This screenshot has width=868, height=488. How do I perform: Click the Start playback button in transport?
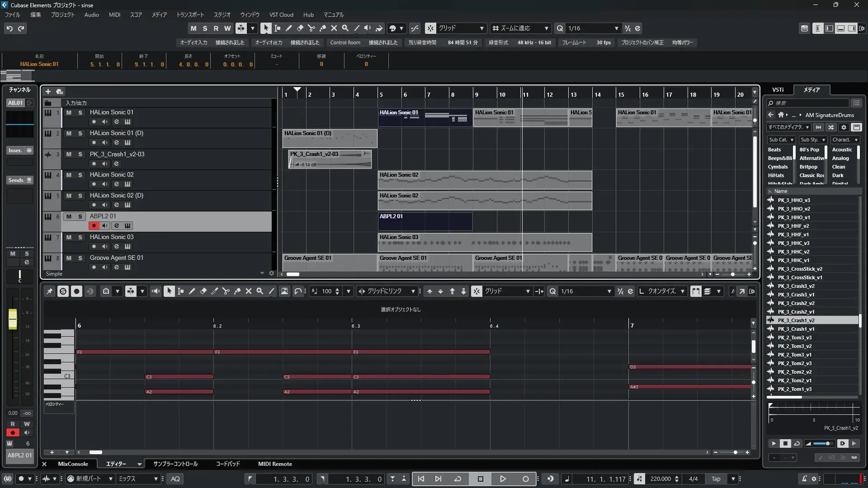[x=503, y=479]
